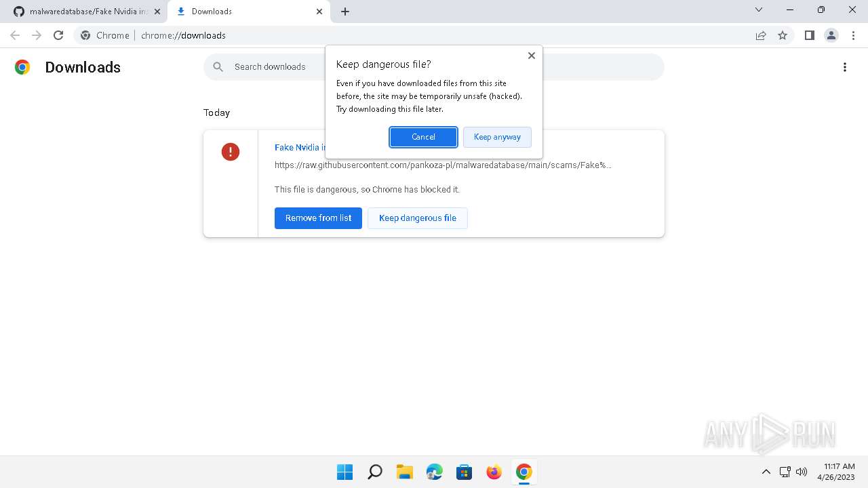Reload the page
Image resolution: width=868 pixels, height=488 pixels.
(x=58, y=35)
